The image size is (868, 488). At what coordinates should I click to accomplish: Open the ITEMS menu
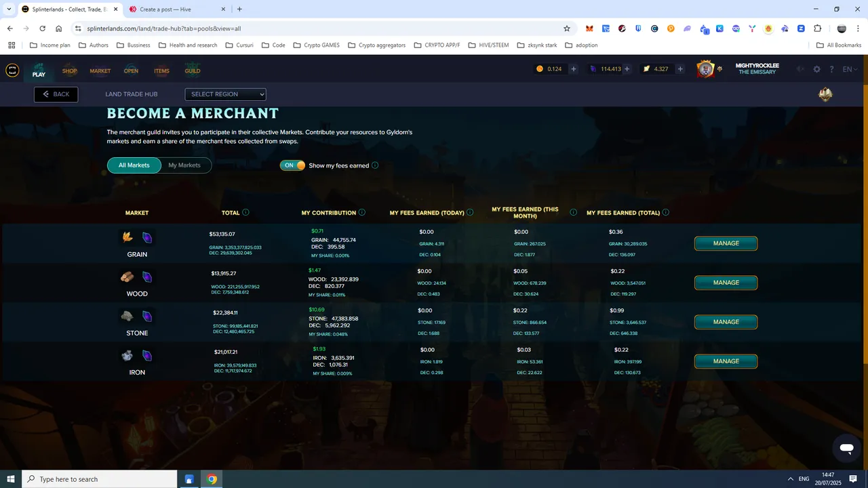coord(161,70)
